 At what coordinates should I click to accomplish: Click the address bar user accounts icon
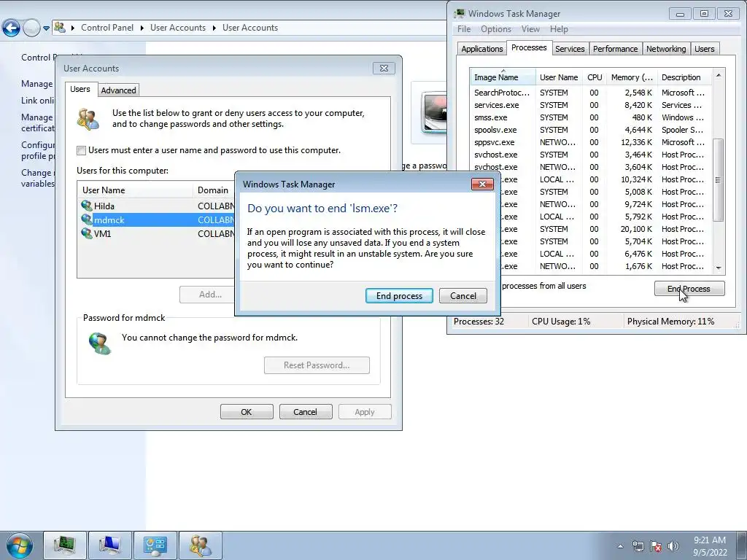point(60,28)
